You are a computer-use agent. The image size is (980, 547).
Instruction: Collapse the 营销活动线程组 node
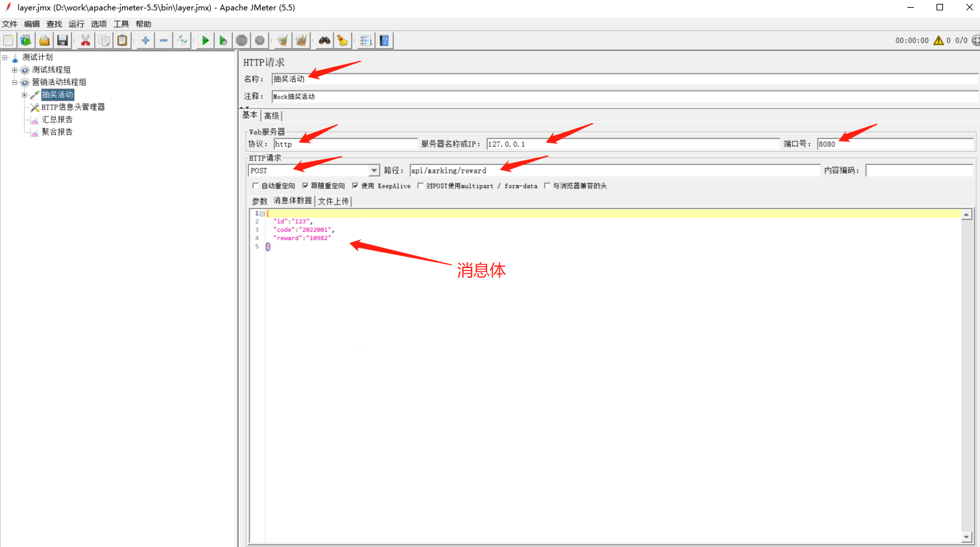coord(14,82)
